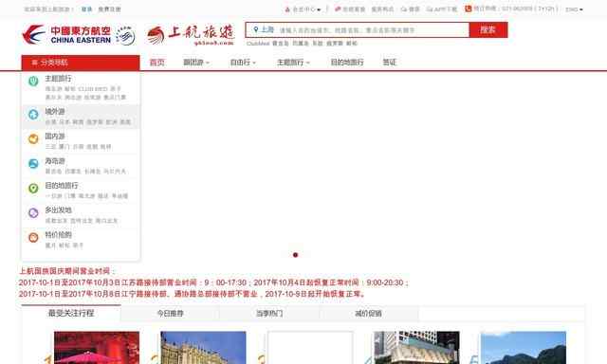Click the red online service icon
The height and width of the screenshot is (364, 607).
coord(338,9)
